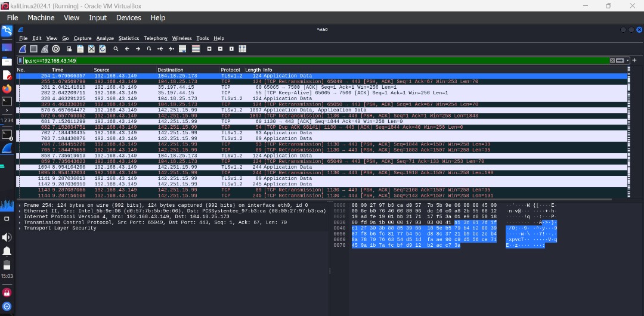644x316 pixels.
Task: Close this capture file icon
Action: (92, 48)
